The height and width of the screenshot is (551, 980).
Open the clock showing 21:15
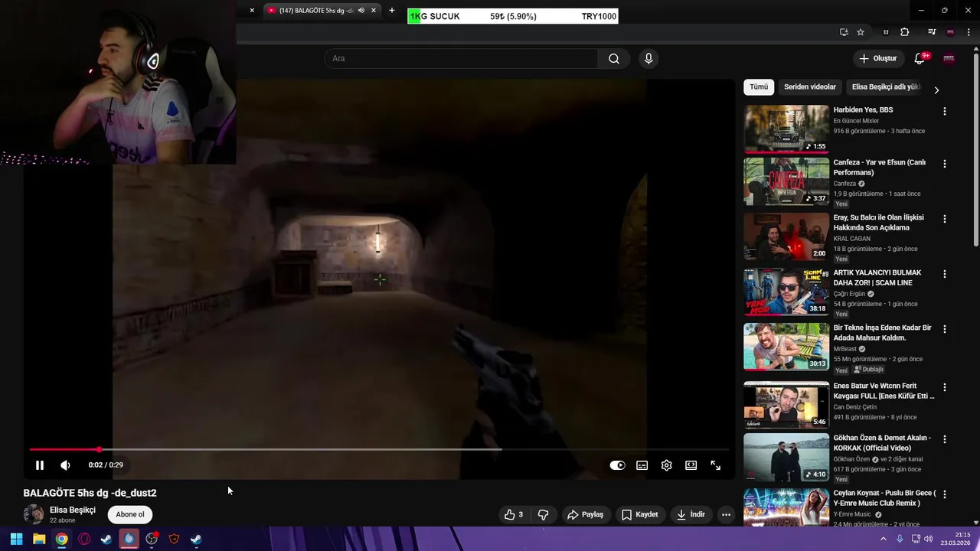tap(956, 539)
